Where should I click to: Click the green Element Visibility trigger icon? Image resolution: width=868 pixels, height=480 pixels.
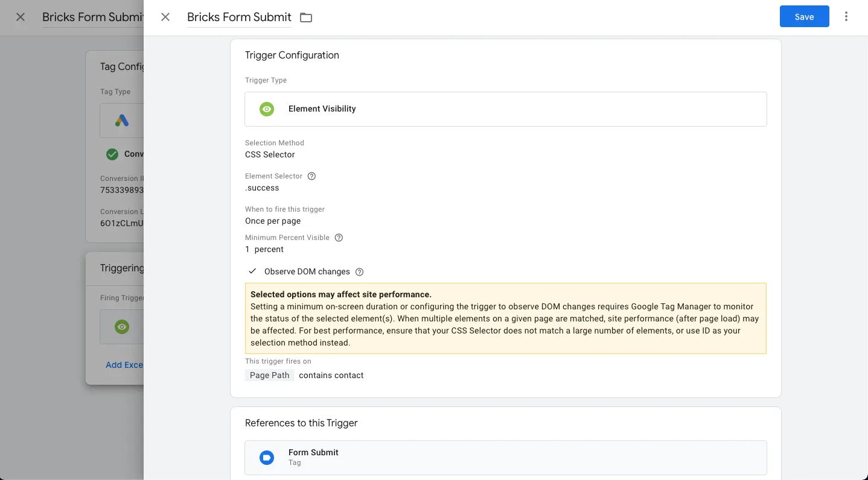coord(266,109)
